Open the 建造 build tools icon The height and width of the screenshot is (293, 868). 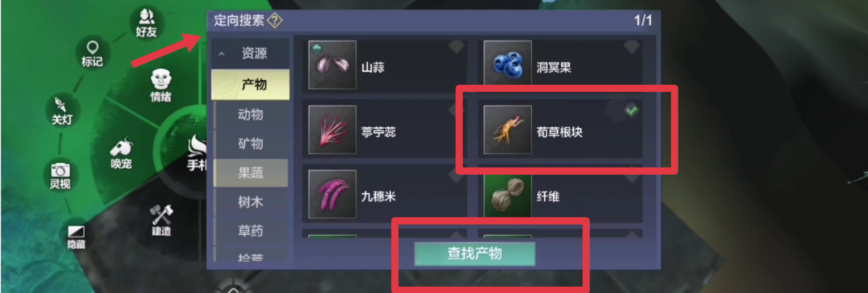coord(161,220)
